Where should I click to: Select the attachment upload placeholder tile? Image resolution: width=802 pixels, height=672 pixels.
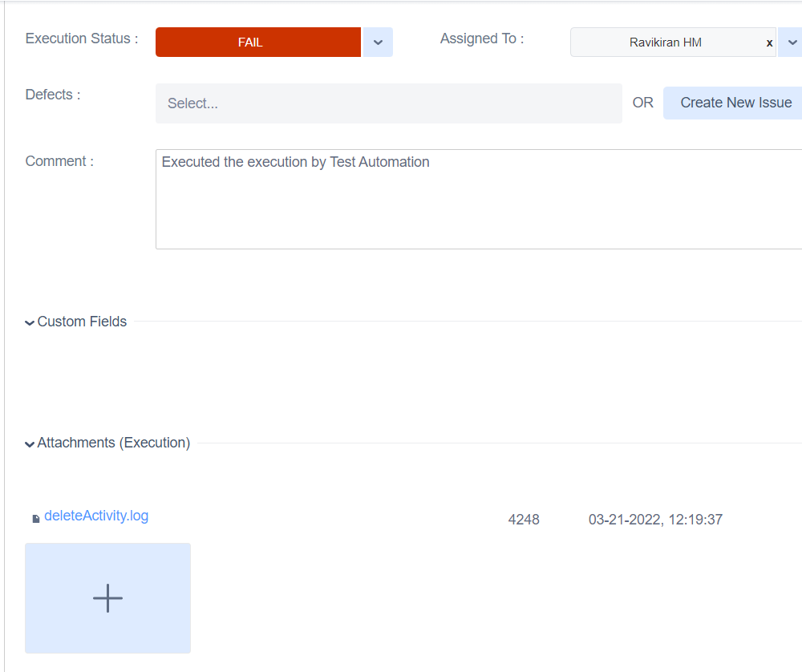pyautogui.click(x=107, y=597)
